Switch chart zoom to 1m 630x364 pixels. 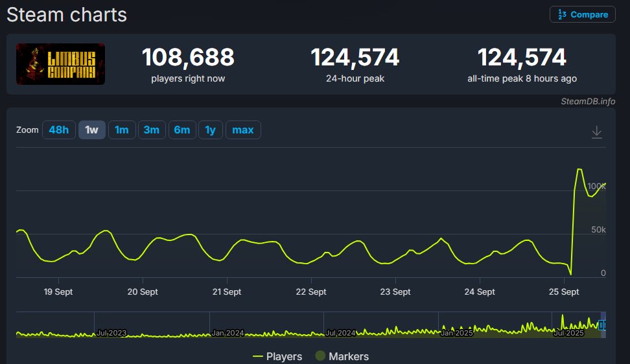click(x=121, y=130)
